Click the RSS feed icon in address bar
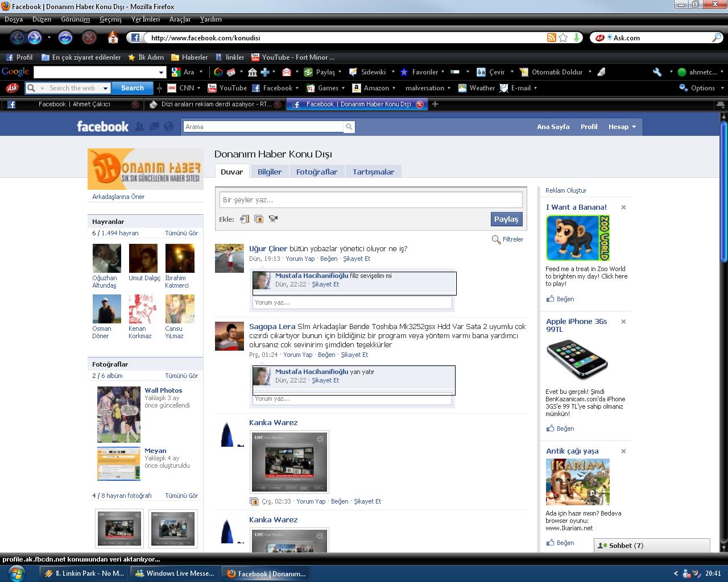 point(551,38)
